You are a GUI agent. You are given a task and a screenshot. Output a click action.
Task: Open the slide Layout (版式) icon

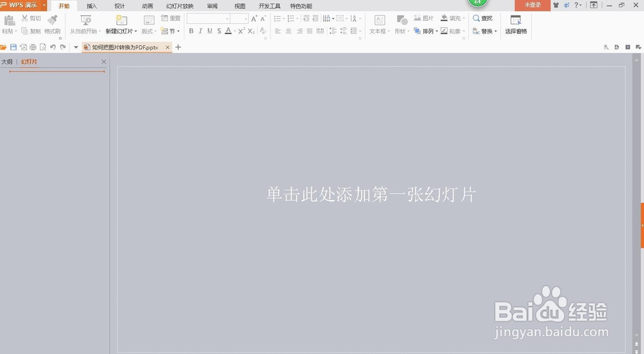pyautogui.click(x=149, y=20)
